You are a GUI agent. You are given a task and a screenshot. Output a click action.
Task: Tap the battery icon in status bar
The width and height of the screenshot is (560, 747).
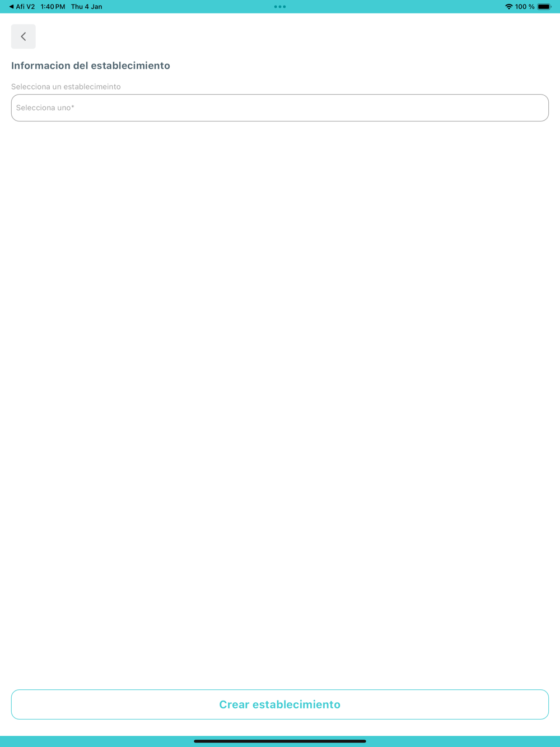(x=544, y=7)
